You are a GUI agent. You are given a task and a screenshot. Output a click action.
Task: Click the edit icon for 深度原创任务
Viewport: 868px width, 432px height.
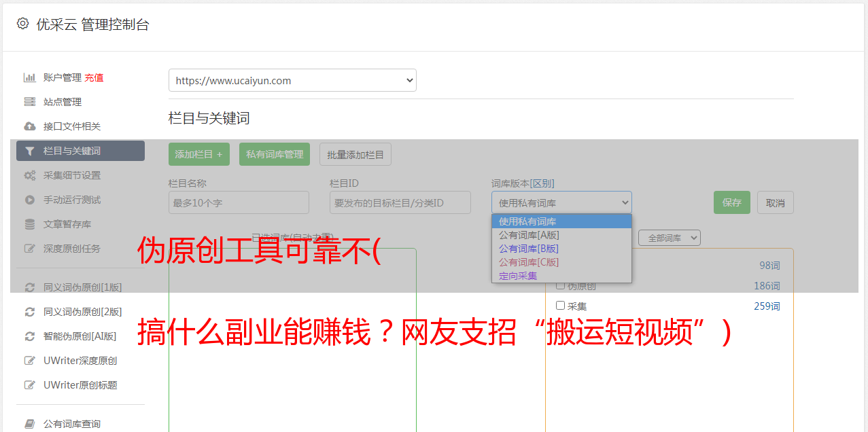29,249
